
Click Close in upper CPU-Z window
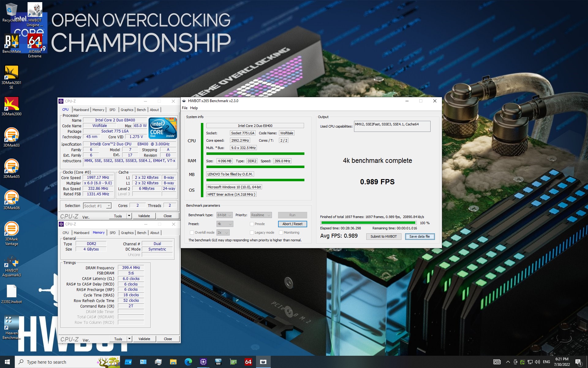click(168, 216)
